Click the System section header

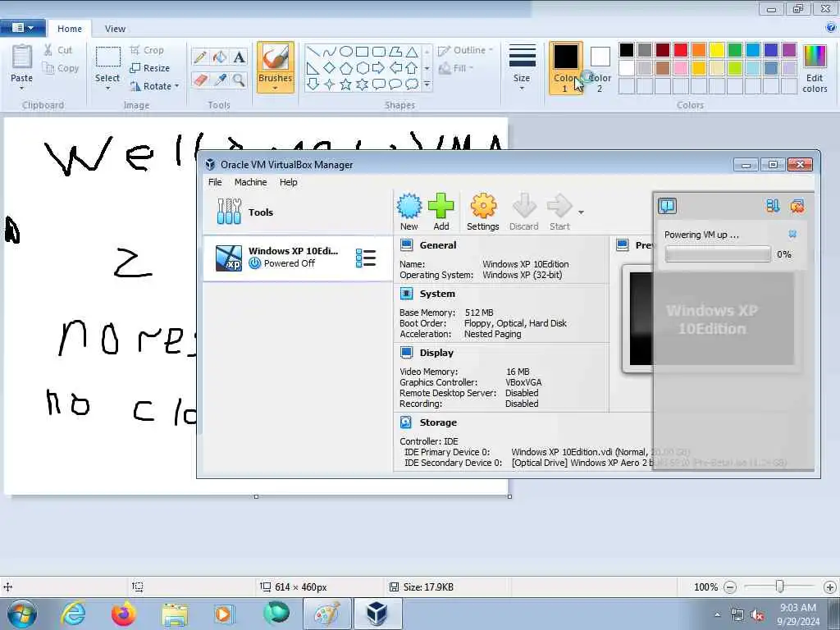coord(437,294)
